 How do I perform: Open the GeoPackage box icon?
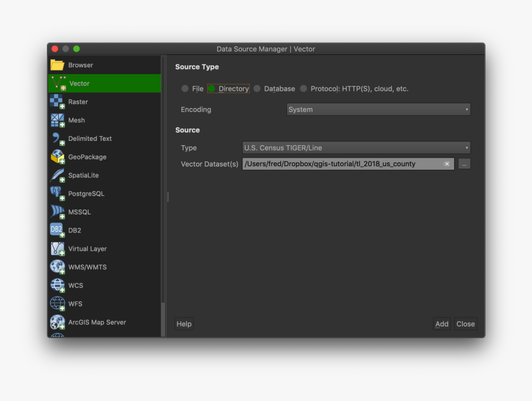point(58,157)
